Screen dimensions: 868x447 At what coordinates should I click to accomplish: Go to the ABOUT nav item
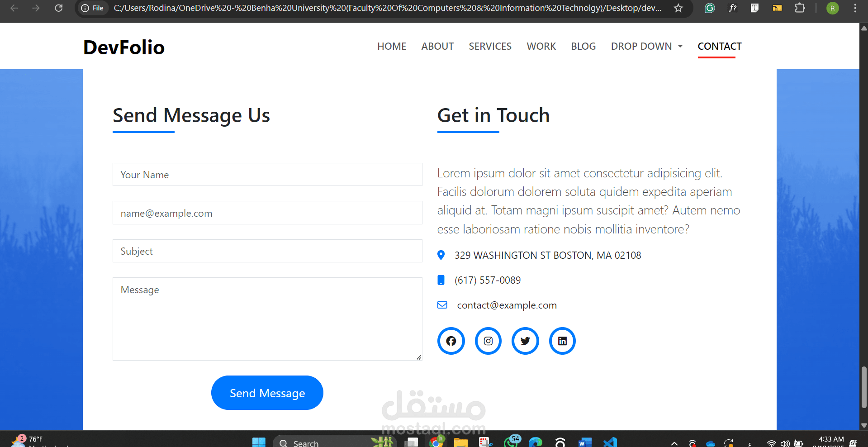tap(437, 46)
